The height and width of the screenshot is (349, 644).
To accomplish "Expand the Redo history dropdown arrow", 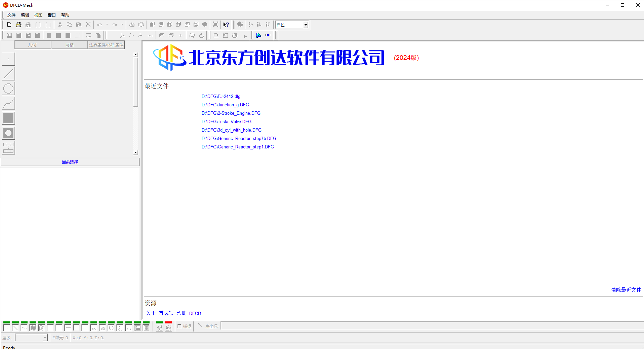I will 122,25.
